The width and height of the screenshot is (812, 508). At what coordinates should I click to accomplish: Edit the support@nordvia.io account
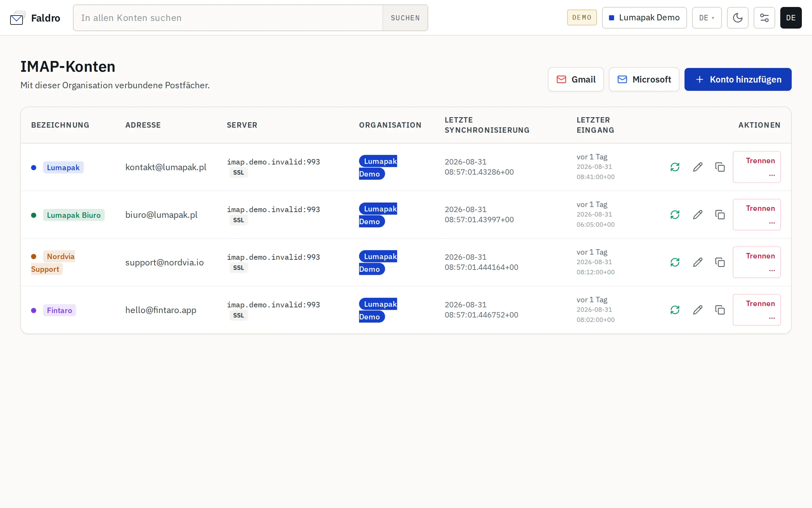pyautogui.click(x=697, y=262)
